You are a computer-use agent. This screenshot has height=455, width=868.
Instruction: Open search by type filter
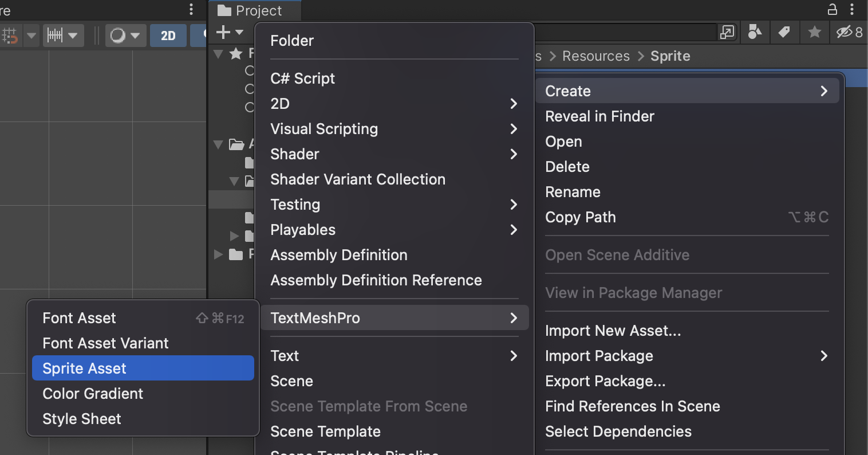pyautogui.click(x=755, y=32)
